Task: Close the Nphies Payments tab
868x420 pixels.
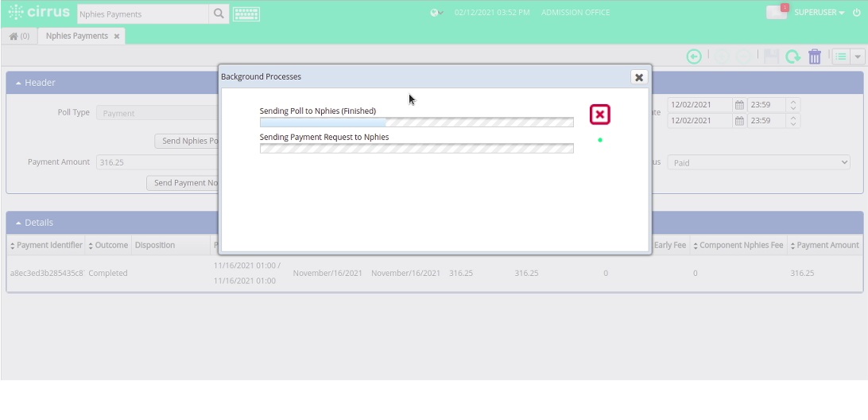Action: (x=117, y=36)
